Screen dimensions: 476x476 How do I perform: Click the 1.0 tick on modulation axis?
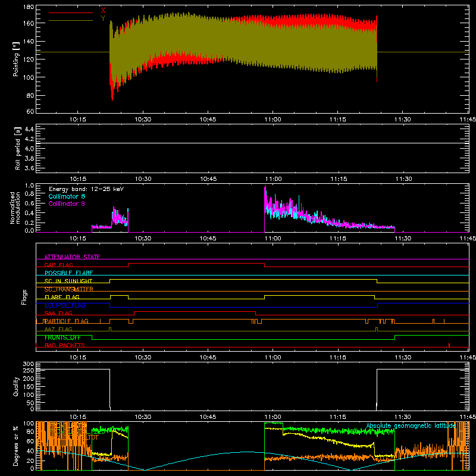click(x=29, y=186)
